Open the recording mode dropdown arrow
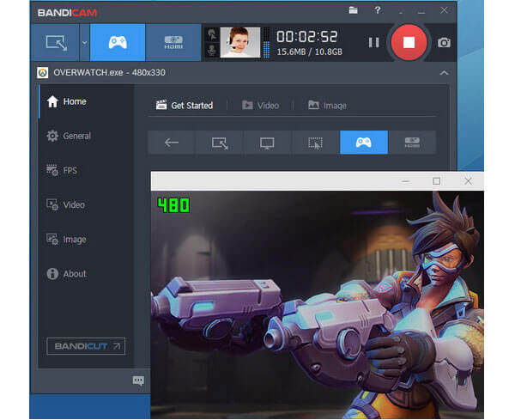The image size is (515, 420). [x=84, y=43]
